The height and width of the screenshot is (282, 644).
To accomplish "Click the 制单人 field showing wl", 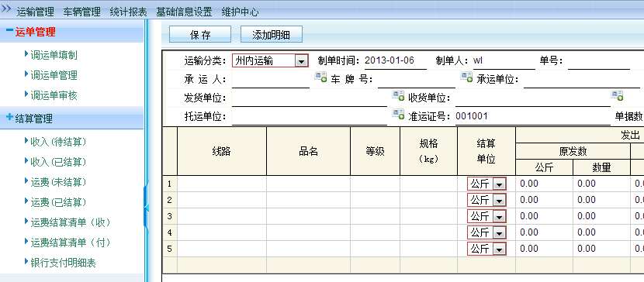I will point(504,61).
